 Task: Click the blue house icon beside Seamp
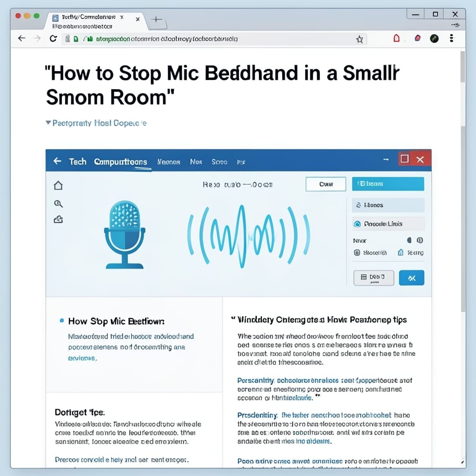[400, 252]
